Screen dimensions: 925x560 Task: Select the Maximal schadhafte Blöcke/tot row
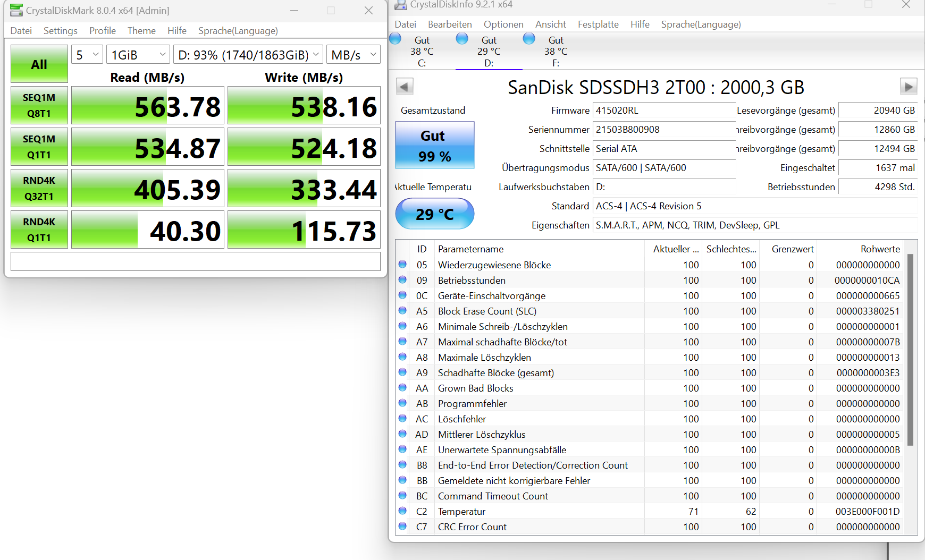[x=650, y=342]
